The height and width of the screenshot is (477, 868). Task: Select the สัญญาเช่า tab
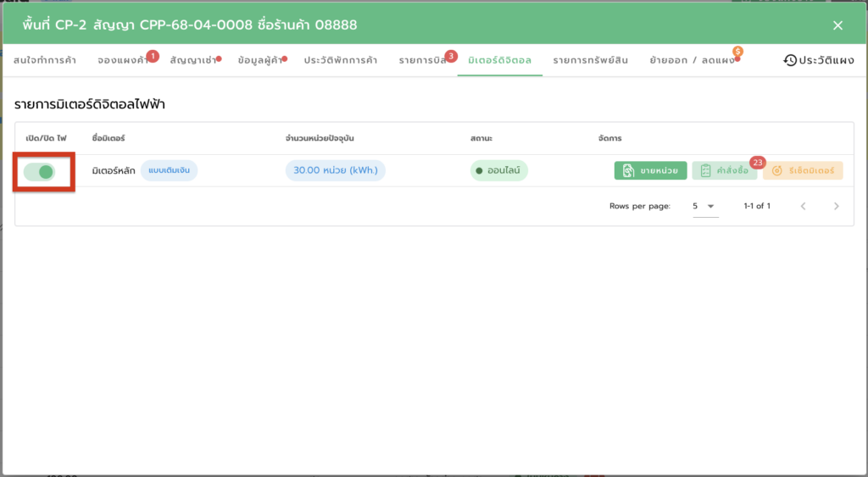(193, 61)
